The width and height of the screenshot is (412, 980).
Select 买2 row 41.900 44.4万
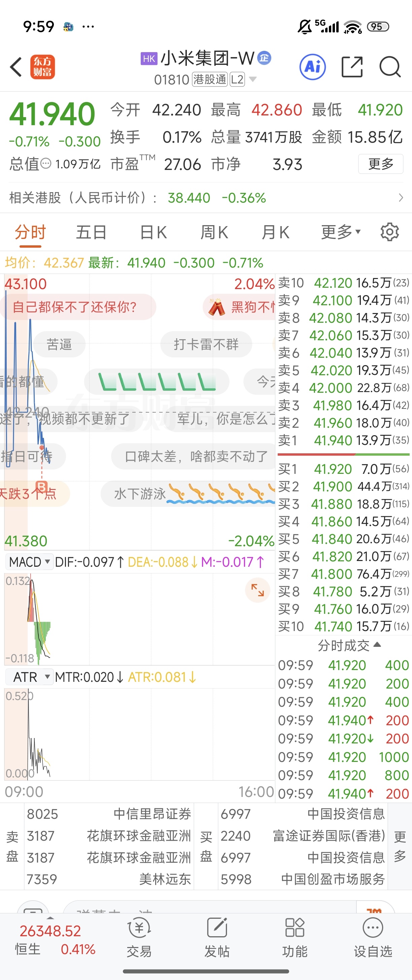tap(344, 487)
